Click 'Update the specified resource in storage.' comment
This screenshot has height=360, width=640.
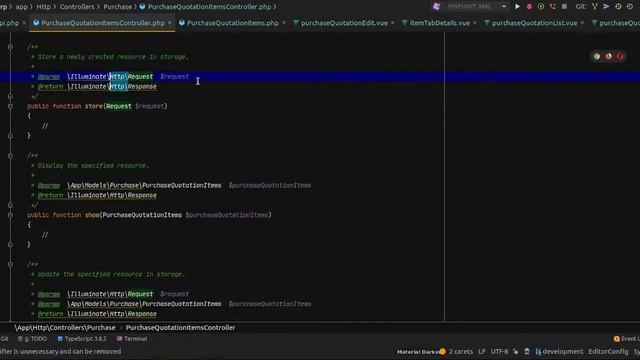click(111, 274)
